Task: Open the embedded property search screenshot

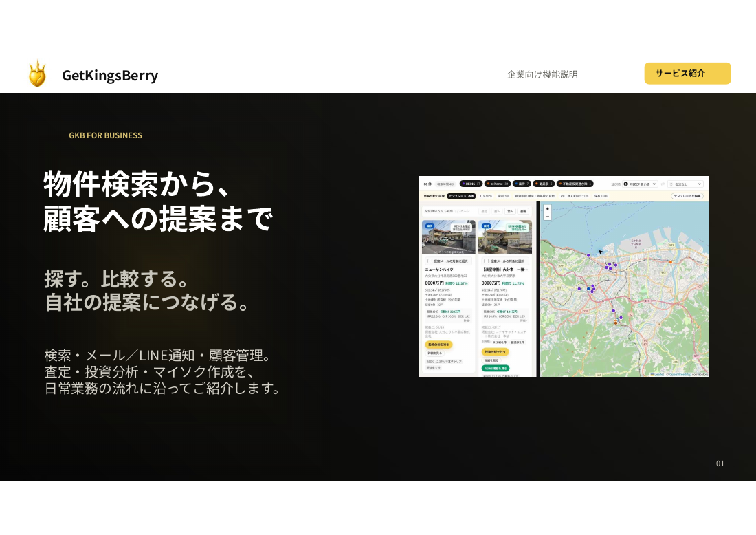Action: point(564,276)
